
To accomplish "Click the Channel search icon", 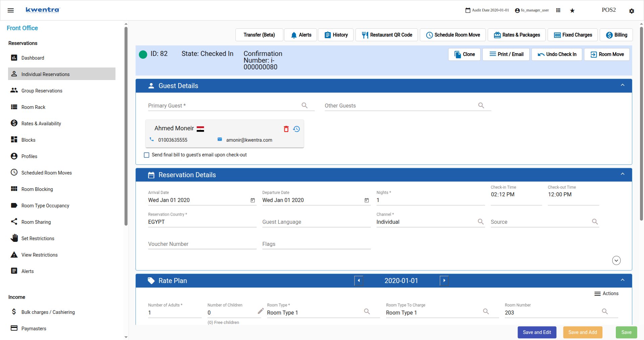I will pyautogui.click(x=481, y=222).
